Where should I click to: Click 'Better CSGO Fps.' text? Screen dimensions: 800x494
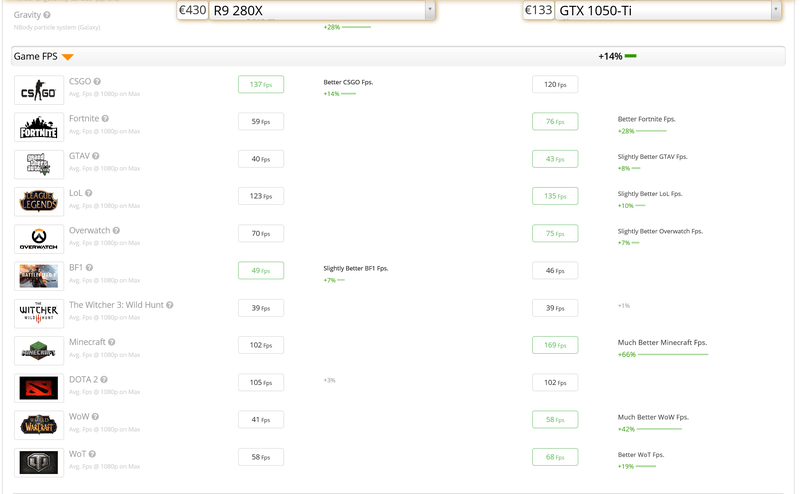pos(348,82)
